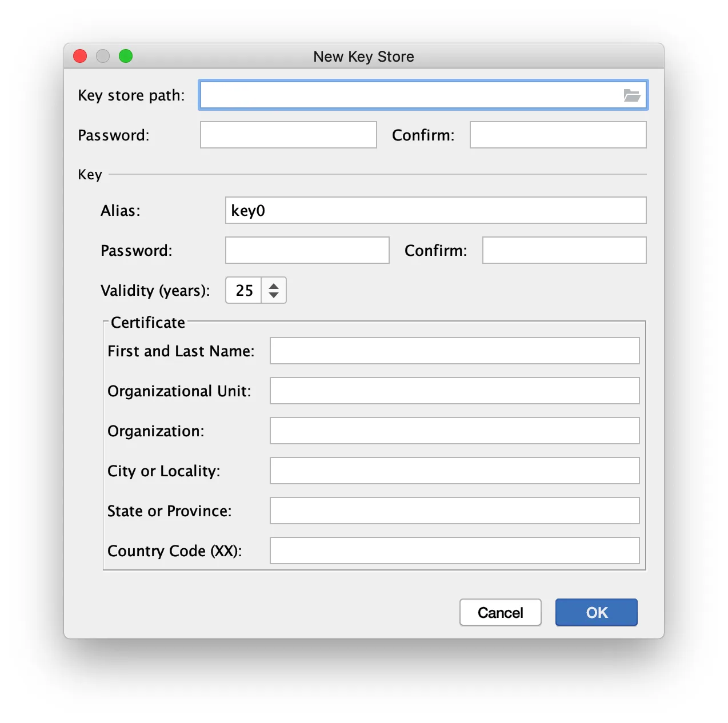728x723 pixels.
Task: Decrease validity years with down arrow
Action: 274,295
